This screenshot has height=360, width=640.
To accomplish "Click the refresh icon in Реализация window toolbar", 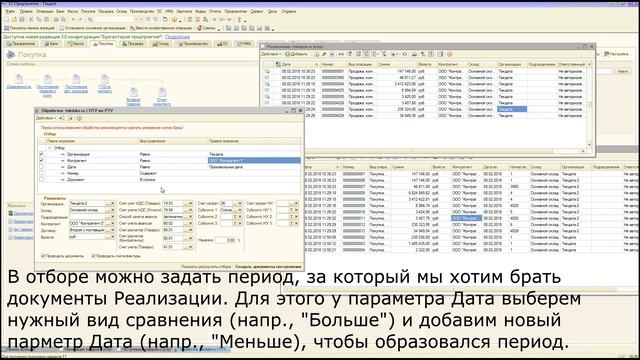I will [x=404, y=54].
